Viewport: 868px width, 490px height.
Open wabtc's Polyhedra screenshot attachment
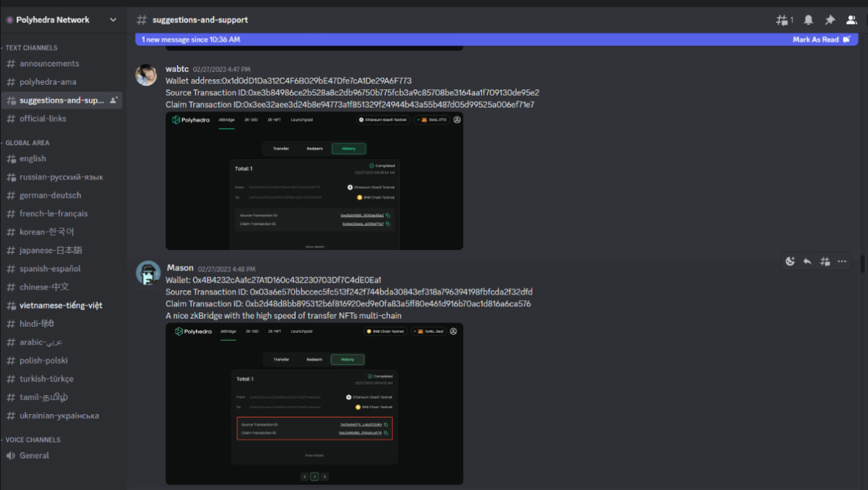314,181
